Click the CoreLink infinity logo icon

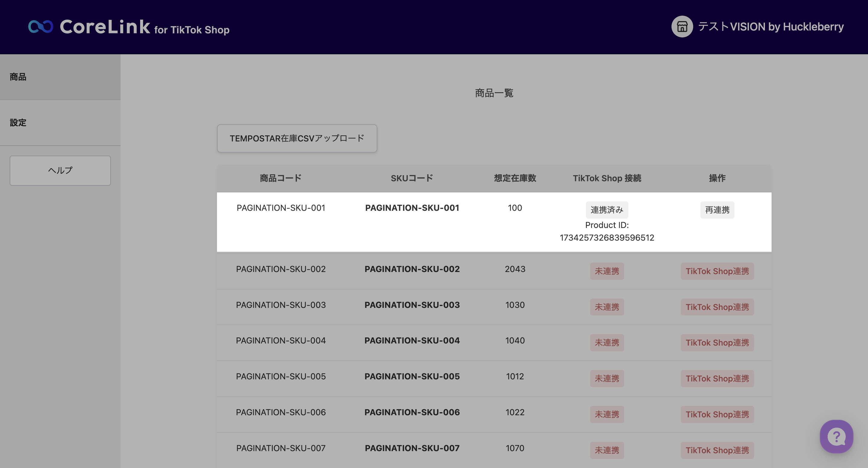click(40, 27)
